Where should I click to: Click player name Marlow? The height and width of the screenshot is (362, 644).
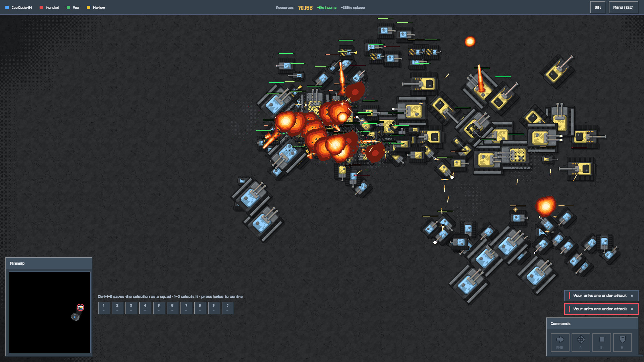pyautogui.click(x=99, y=8)
